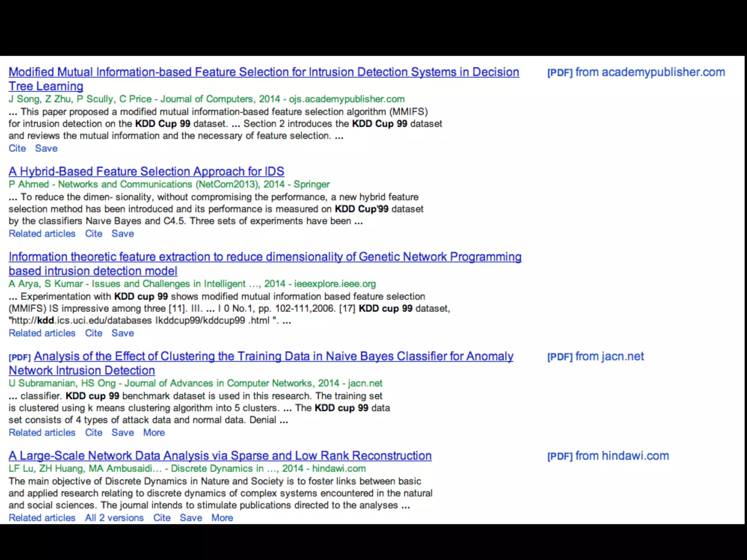Expand More options for Subramanian paper

pos(154,433)
